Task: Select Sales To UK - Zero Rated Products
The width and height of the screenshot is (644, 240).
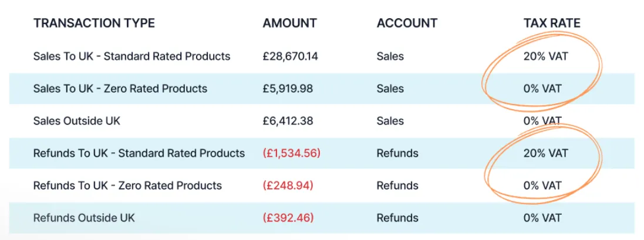Action: coord(120,88)
